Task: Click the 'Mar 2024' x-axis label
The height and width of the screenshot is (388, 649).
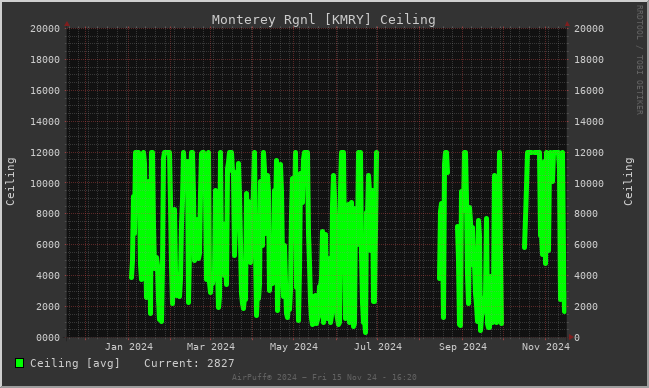Action: pos(211,347)
